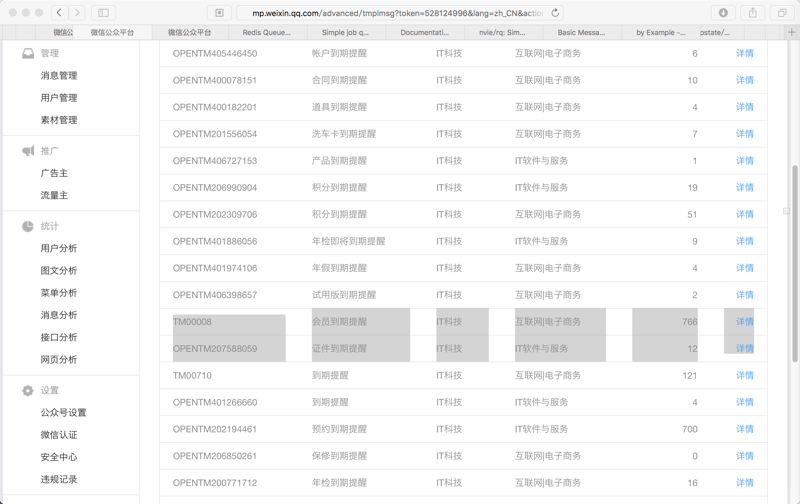Switch to the Documentati... tab
This screenshot has width=800, height=504.
click(x=424, y=32)
